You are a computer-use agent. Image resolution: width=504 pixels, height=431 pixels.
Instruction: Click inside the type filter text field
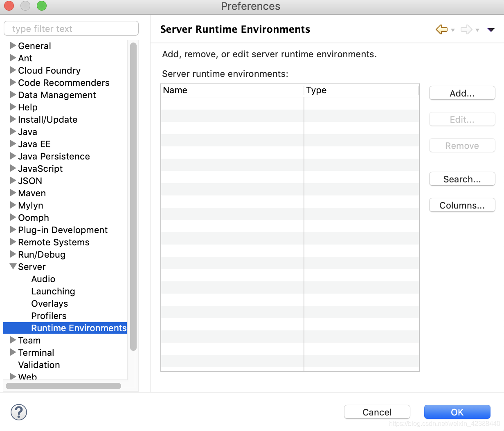tap(71, 28)
